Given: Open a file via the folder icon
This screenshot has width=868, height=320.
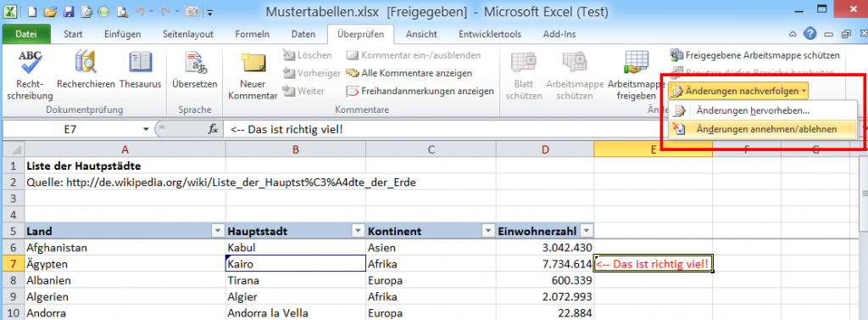Looking at the screenshot, I should pyautogui.click(x=50, y=11).
